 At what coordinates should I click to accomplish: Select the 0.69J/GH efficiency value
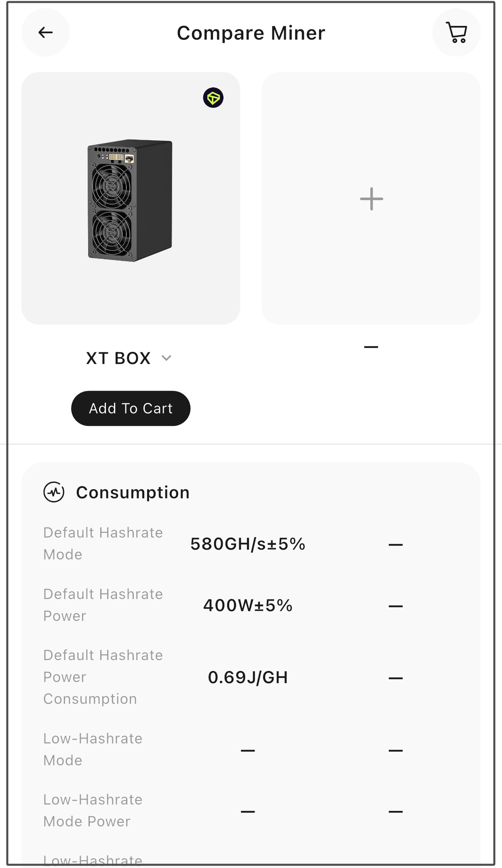(247, 677)
